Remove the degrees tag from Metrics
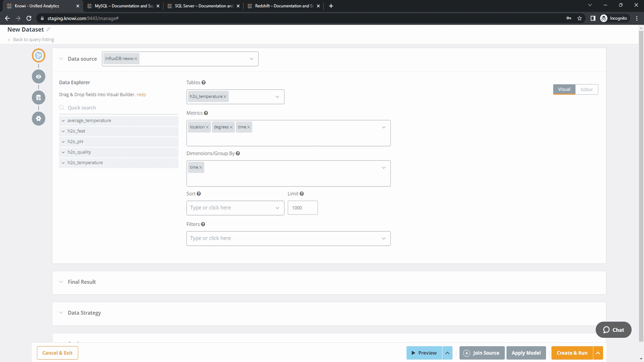This screenshot has width=644, height=362. tap(231, 127)
